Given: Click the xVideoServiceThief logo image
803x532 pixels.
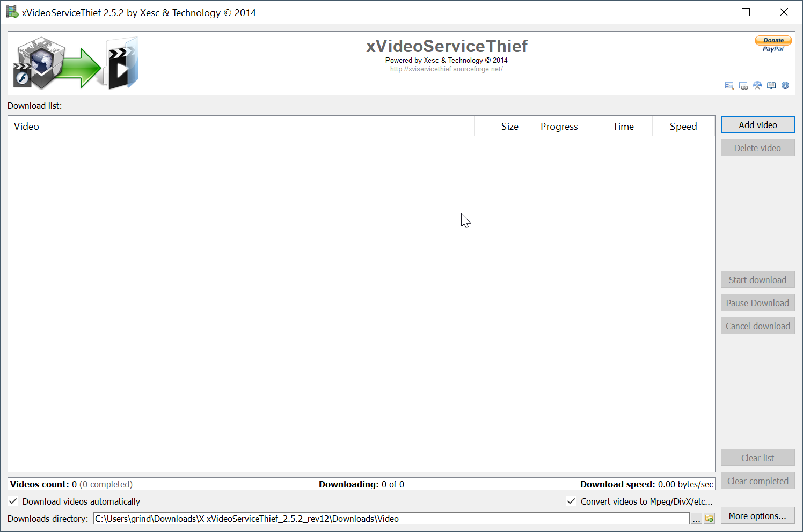Looking at the screenshot, I should click(x=76, y=63).
